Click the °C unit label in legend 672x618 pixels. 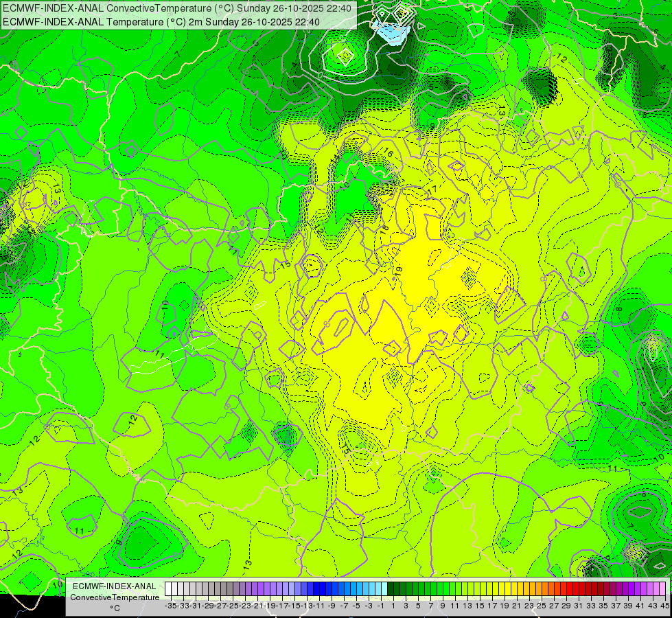coord(115,608)
